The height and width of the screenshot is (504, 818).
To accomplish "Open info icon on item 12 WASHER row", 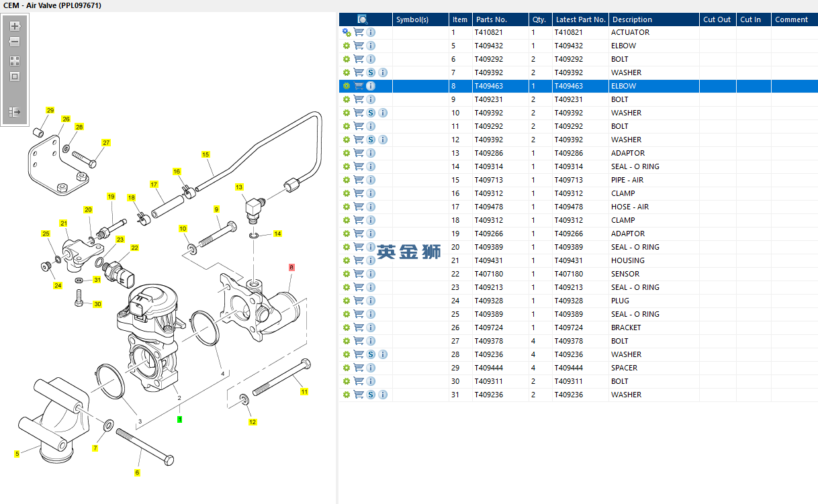I will pyautogui.click(x=383, y=140).
